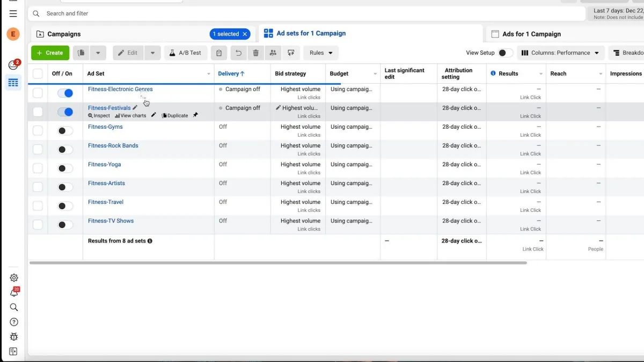Screen dimensions: 644x362
Task: Click the notifications bell in sidebar
Action: tap(14, 292)
